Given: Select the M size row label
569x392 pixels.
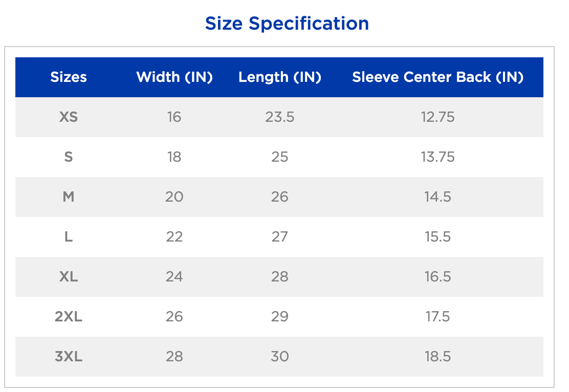Looking at the screenshot, I should tap(69, 197).
